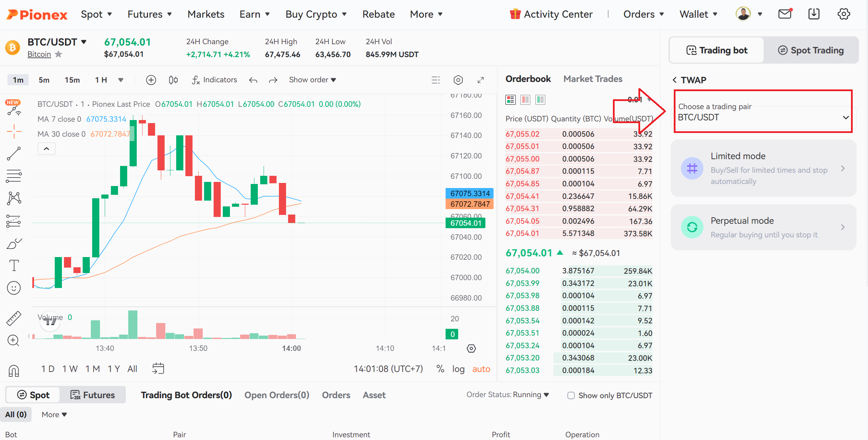Expand the chart to fullscreen
The image size is (868, 440).
point(481,80)
